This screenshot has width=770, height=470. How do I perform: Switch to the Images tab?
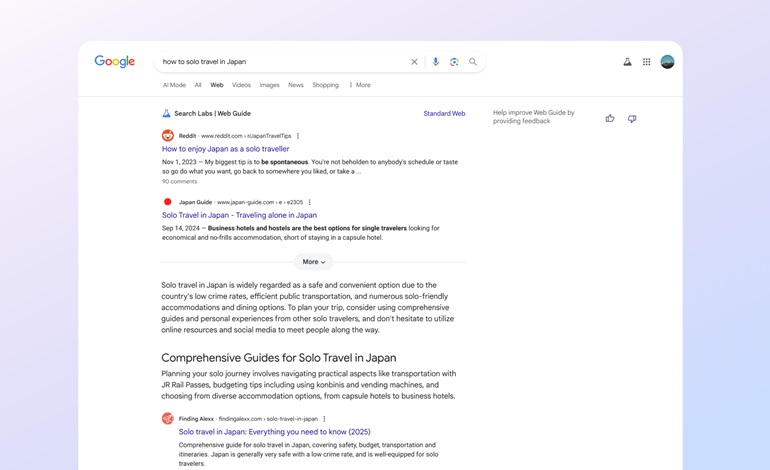tap(269, 85)
